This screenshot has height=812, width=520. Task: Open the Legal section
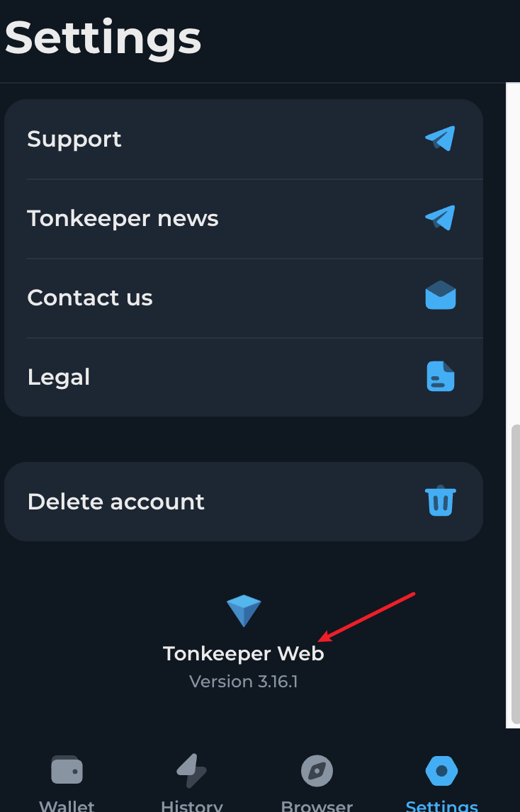[x=244, y=377]
